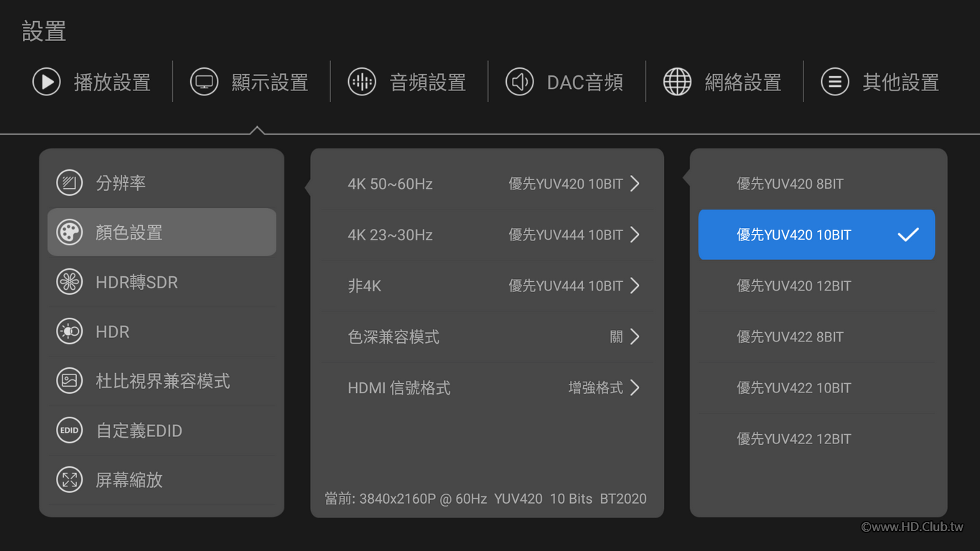Open the 播放設置 tab
The image size is (980, 551).
pyautogui.click(x=92, y=82)
